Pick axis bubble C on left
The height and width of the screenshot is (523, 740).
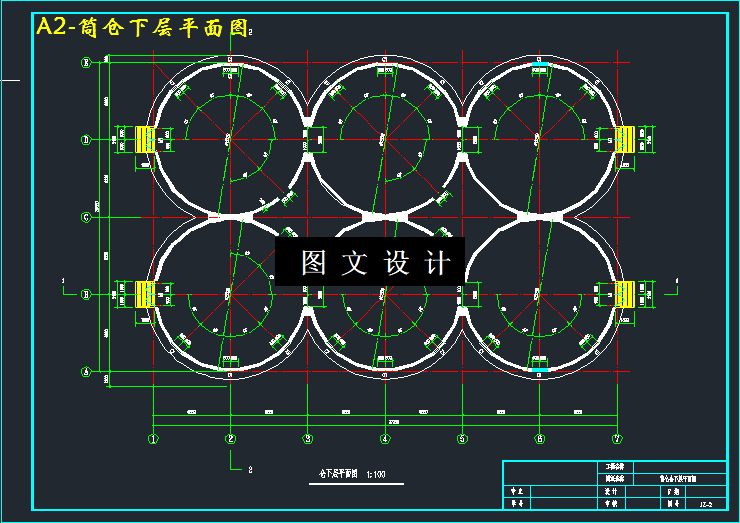click(x=86, y=217)
